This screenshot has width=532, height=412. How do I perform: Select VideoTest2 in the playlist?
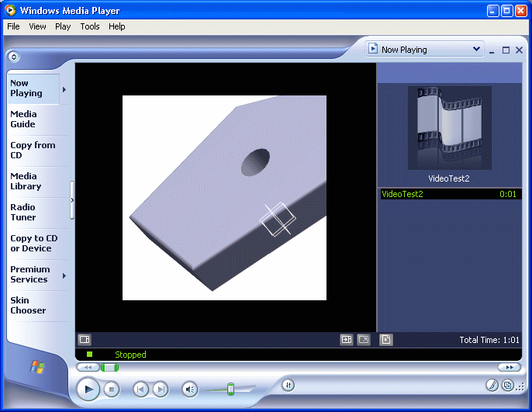(451, 194)
